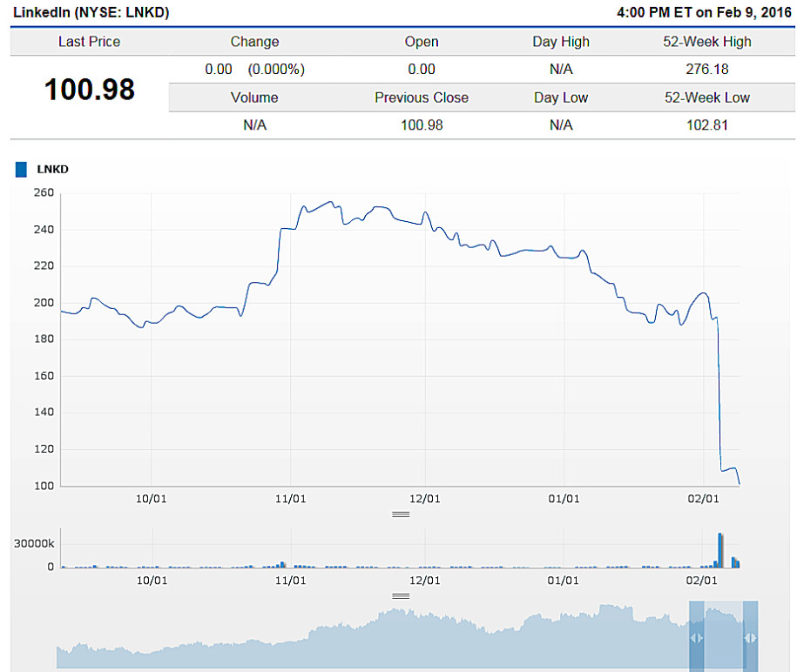797x672 pixels.
Task: Click the 01/01 date under the volume chart
Action: point(564,581)
